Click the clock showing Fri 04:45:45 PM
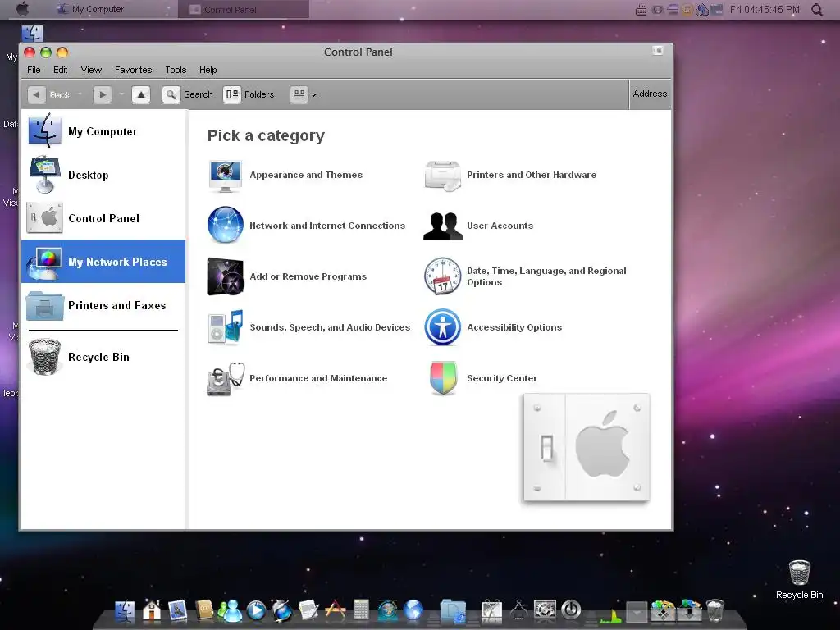 click(765, 10)
